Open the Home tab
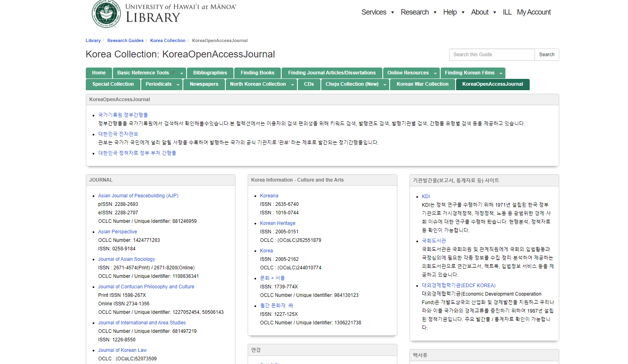This screenshot has height=364, width=628. coord(99,73)
